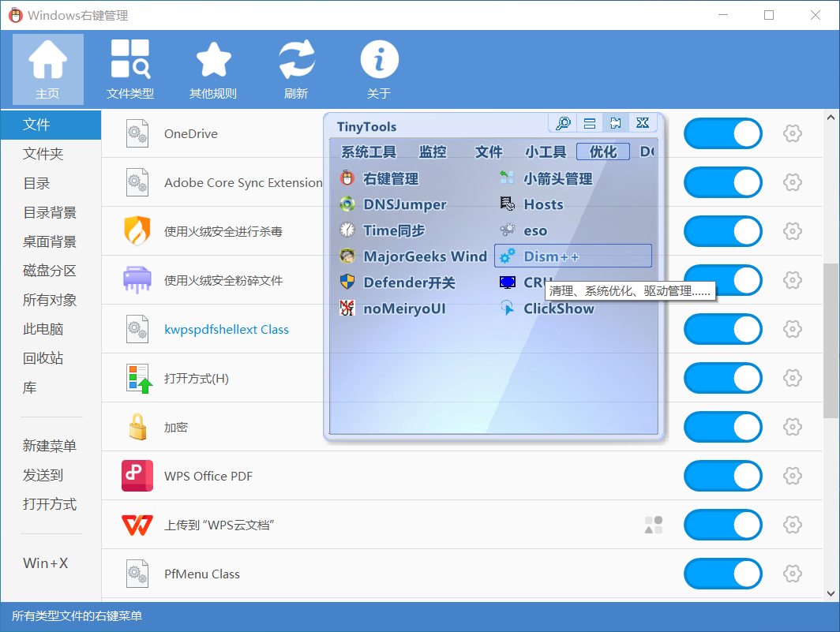
Task: Open settings gear for Adobe Core Sync Extension
Action: click(x=793, y=182)
